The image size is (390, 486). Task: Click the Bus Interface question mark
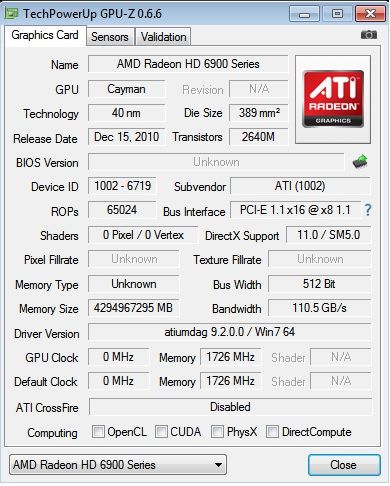[x=368, y=210]
